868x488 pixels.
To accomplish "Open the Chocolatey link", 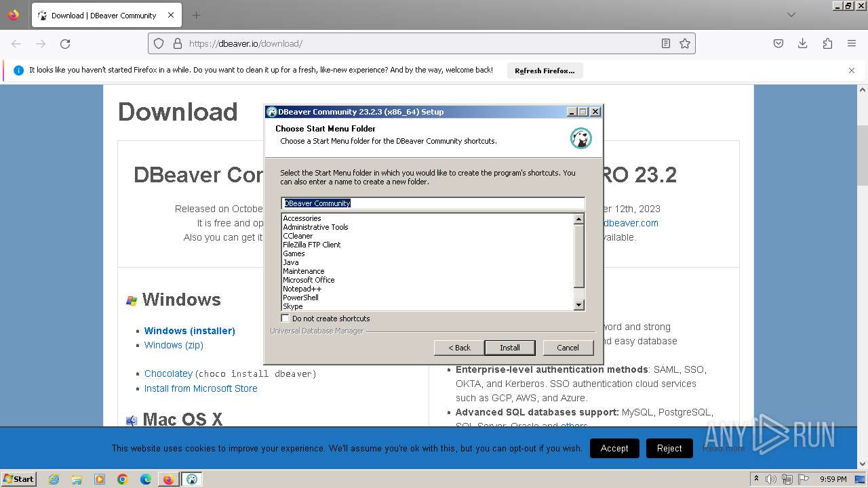I will click(x=168, y=373).
